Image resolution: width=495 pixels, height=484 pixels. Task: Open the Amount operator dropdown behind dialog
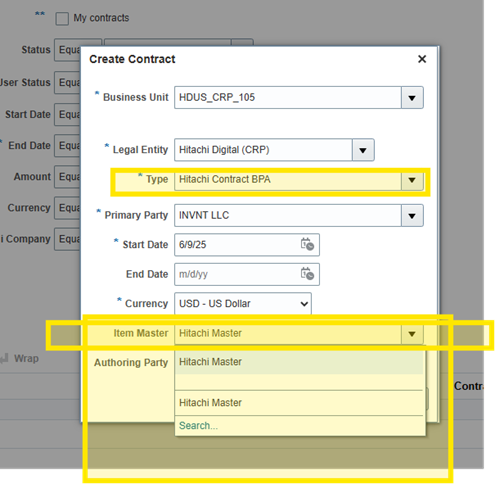68,176
